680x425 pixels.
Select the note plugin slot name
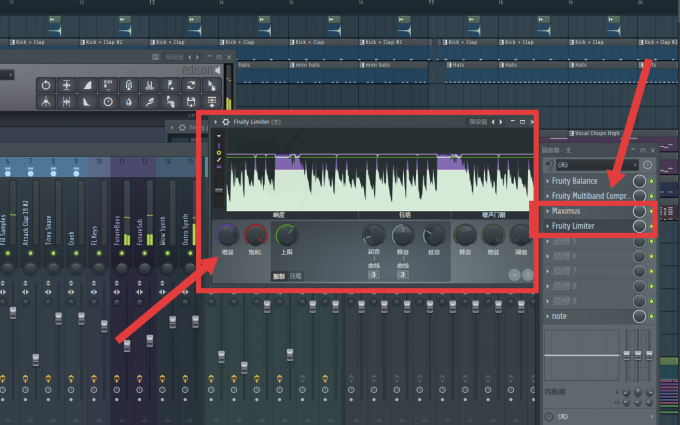tap(559, 316)
